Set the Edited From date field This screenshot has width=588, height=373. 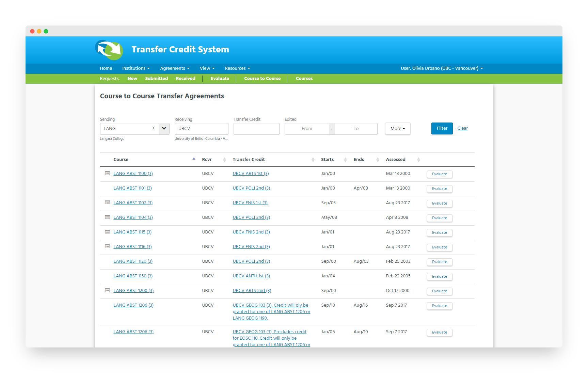pos(307,129)
